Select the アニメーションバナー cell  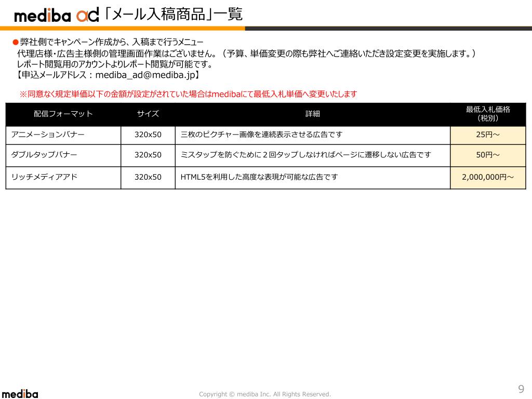[x=63, y=135]
